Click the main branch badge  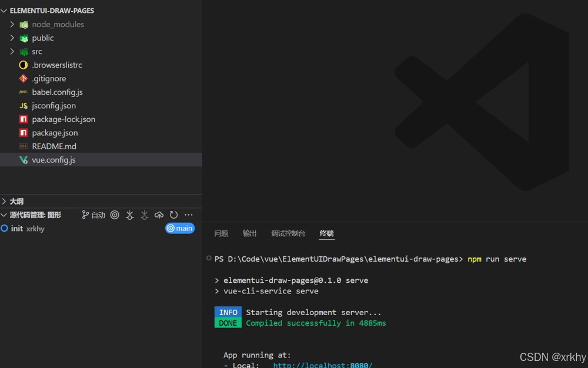tap(180, 228)
